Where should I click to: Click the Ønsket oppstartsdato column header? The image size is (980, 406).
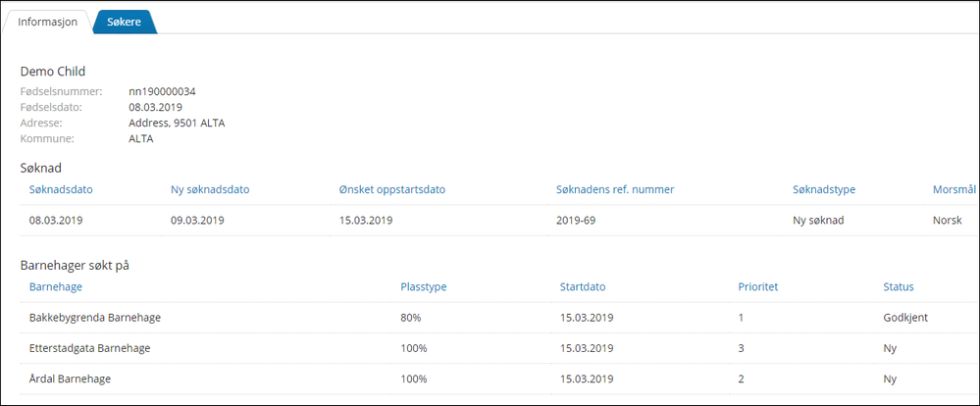point(388,190)
